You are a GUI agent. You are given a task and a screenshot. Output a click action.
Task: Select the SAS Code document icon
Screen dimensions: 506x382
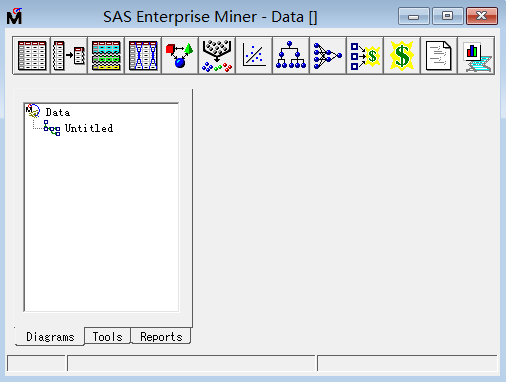[x=439, y=55]
